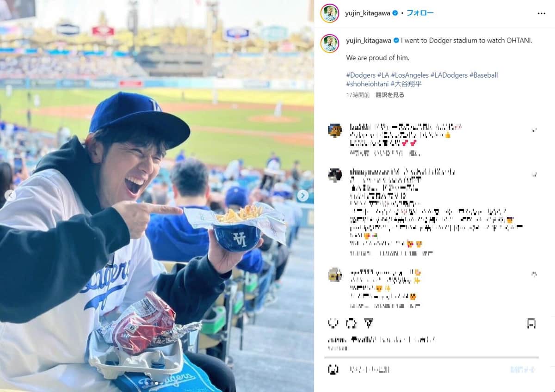Go back to the previous carousel photo
Screen dimensions: 555x392
(x=10, y=196)
